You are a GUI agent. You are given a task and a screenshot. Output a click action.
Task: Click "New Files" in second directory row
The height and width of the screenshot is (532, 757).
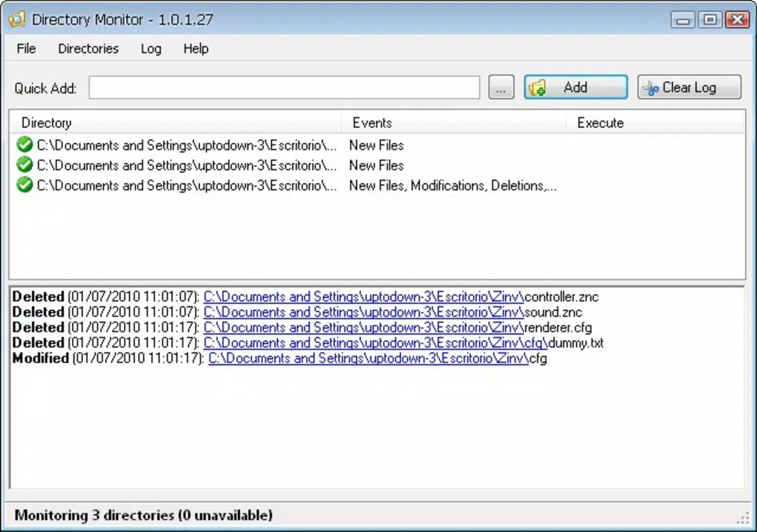(377, 166)
